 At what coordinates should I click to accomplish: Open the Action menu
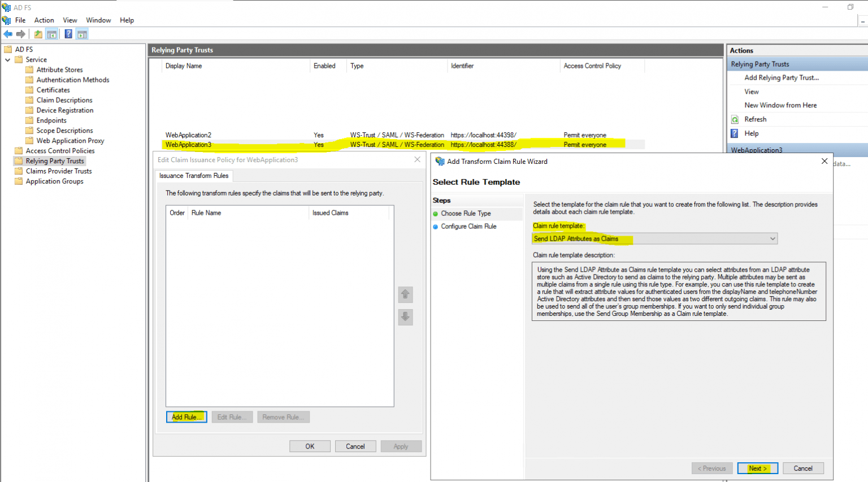click(44, 20)
